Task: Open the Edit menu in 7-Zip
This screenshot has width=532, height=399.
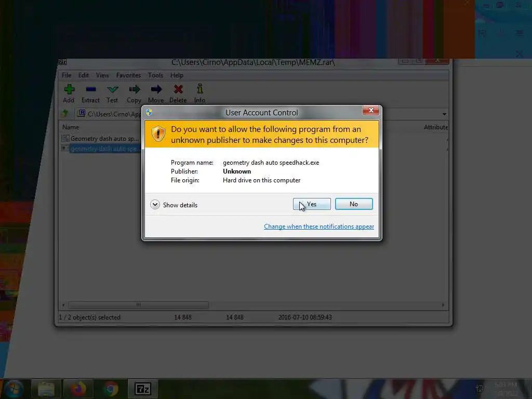Action: pos(84,75)
